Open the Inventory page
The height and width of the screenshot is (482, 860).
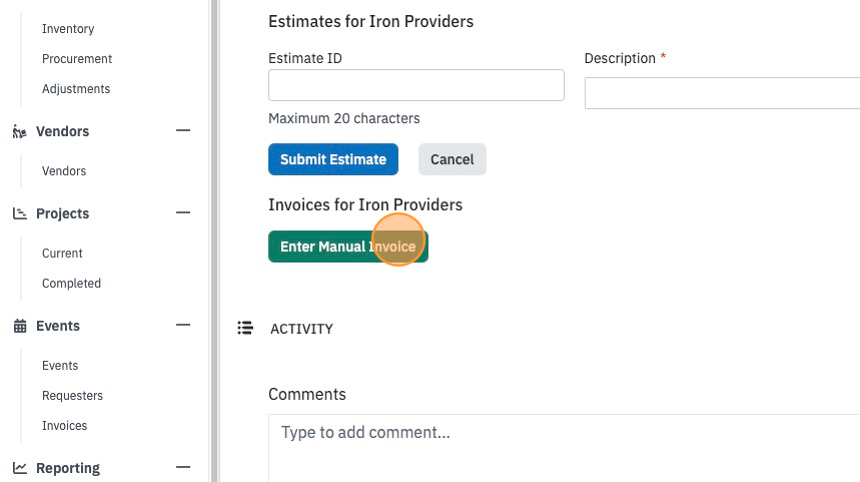point(68,29)
